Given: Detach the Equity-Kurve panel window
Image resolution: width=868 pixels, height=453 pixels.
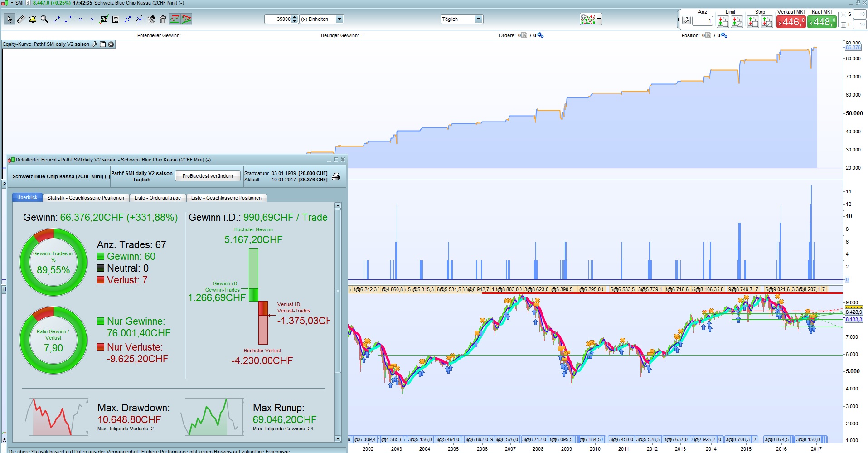Looking at the screenshot, I should [x=103, y=44].
